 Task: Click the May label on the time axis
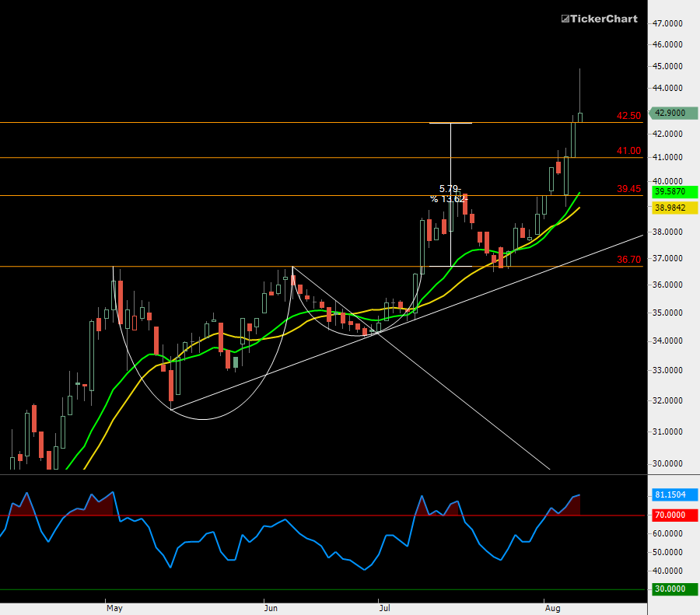tap(114, 608)
